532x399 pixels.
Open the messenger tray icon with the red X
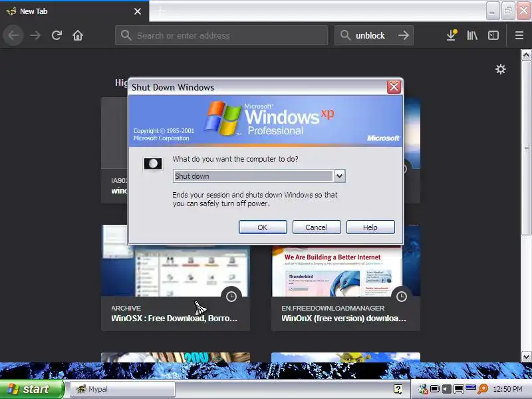tap(423, 389)
